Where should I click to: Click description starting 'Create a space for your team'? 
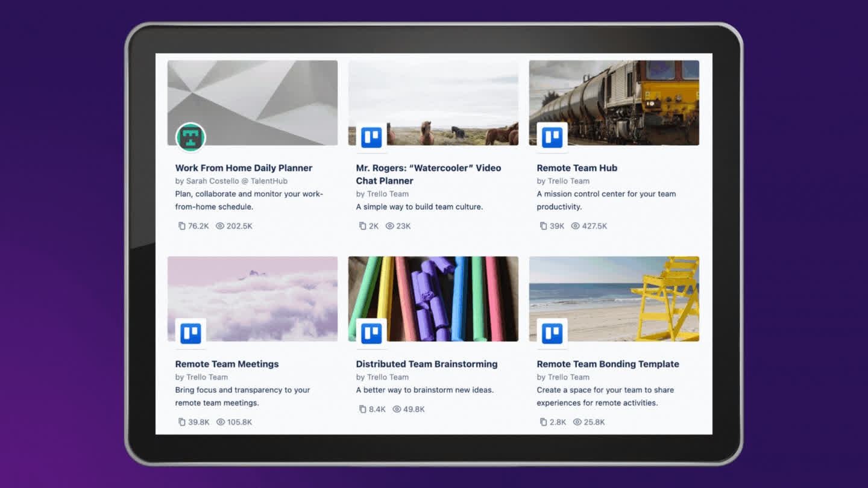(606, 396)
